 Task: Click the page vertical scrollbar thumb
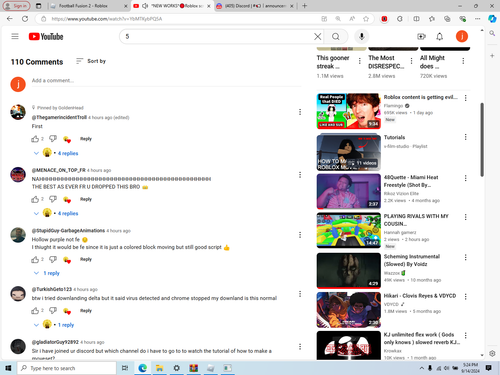(x=482, y=140)
